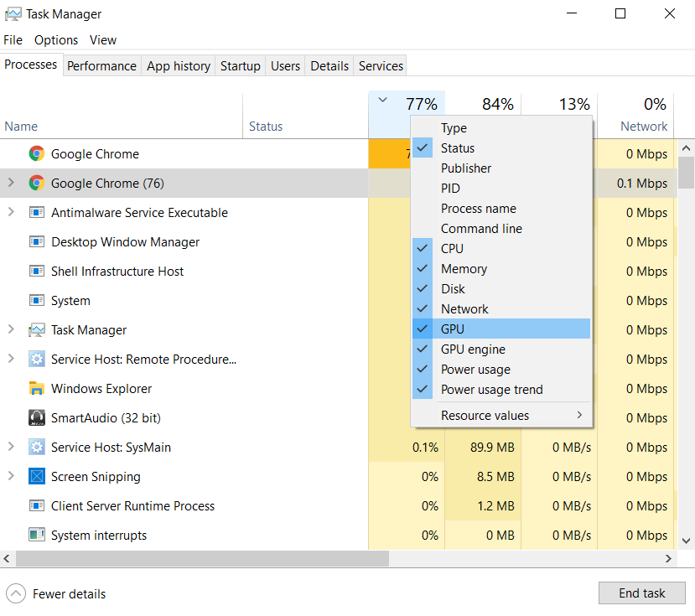695x616 pixels.
Task: Click the End task button
Action: [x=641, y=593]
